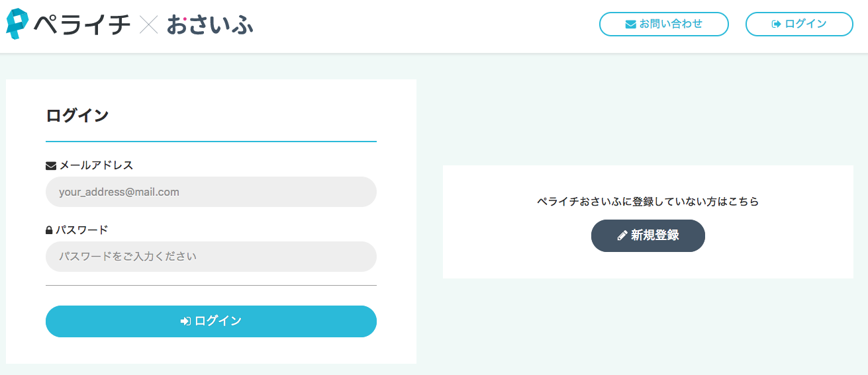This screenshot has height=375, width=868.
Task: Click the × symbol between the two logos
Action: pos(150,25)
